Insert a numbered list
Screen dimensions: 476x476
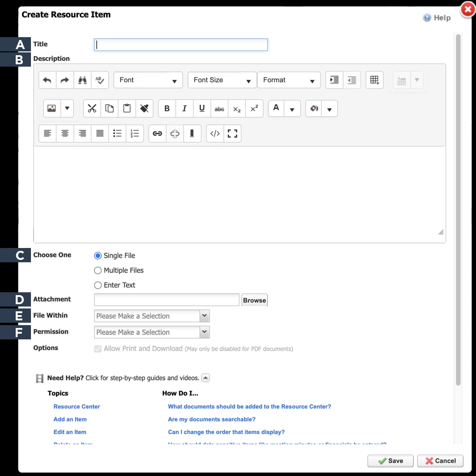point(135,133)
